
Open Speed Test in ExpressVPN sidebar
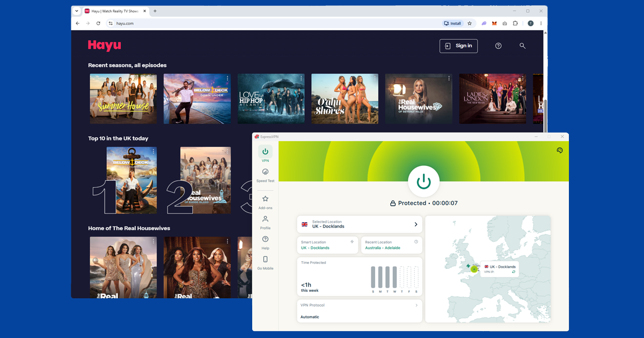pos(265,175)
